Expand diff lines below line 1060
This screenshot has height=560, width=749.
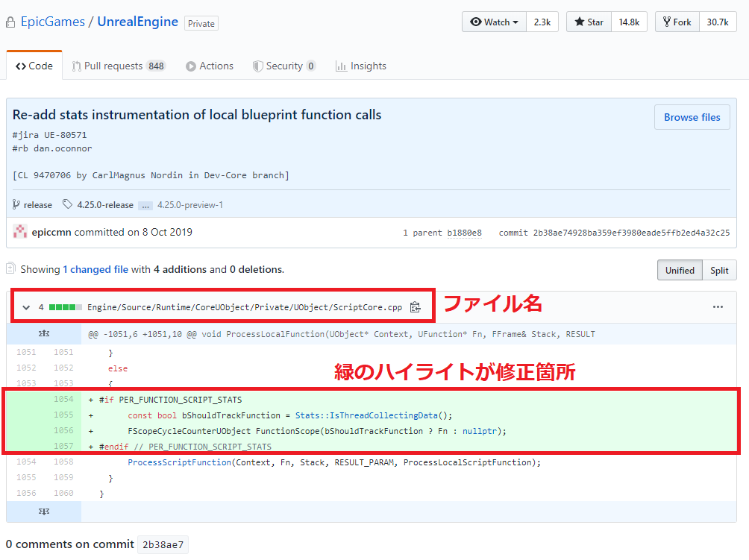coord(44,512)
